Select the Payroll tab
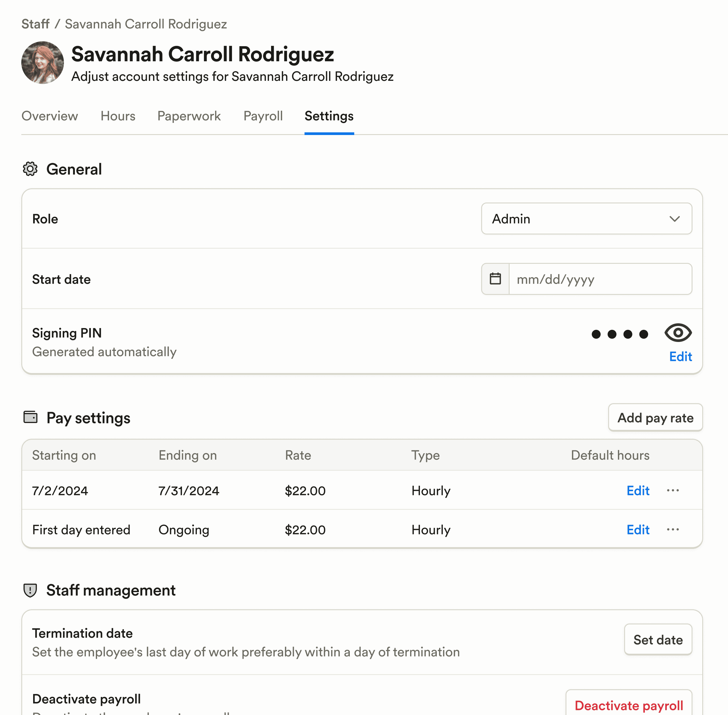Image resolution: width=728 pixels, height=715 pixels. pyautogui.click(x=263, y=116)
